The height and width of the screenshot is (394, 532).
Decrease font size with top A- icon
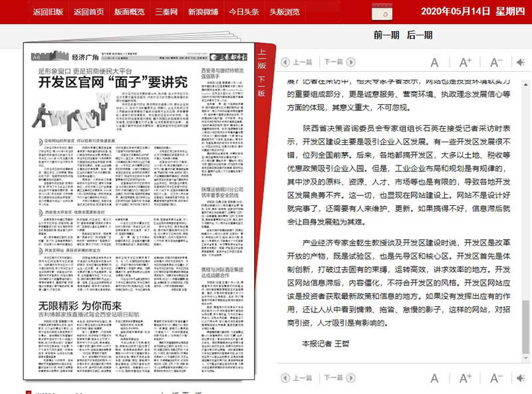click(x=495, y=62)
